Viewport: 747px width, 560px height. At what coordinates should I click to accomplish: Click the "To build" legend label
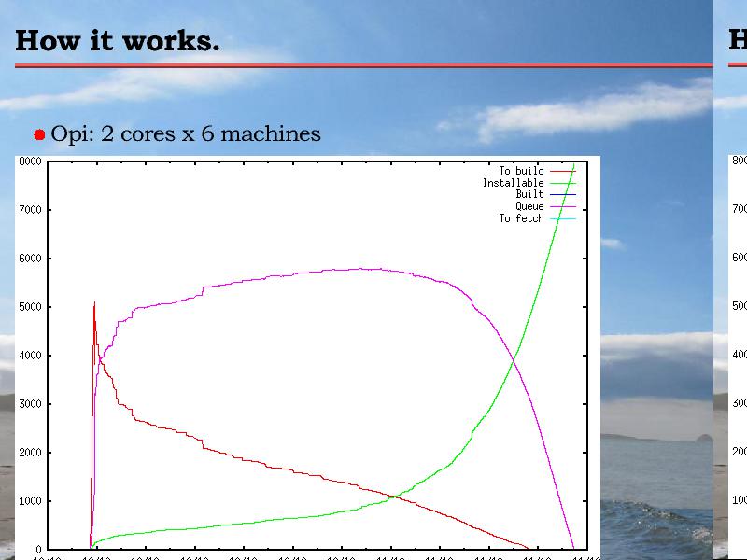(x=520, y=171)
